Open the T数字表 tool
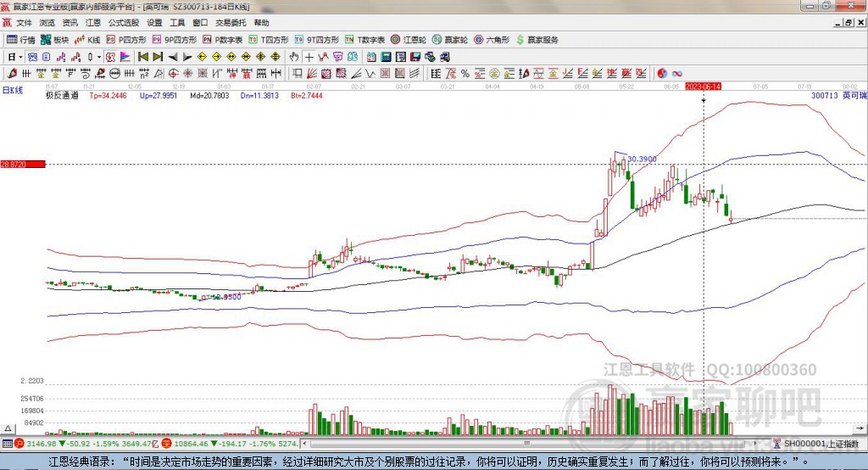Screen dimensions: 868x470 364,40
